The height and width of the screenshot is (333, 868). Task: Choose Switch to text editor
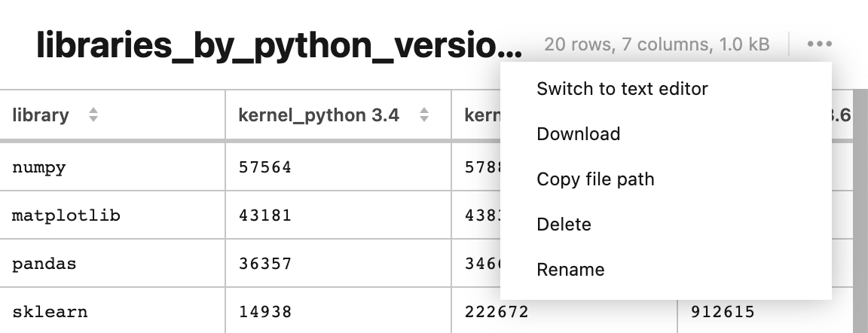[622, 89]
